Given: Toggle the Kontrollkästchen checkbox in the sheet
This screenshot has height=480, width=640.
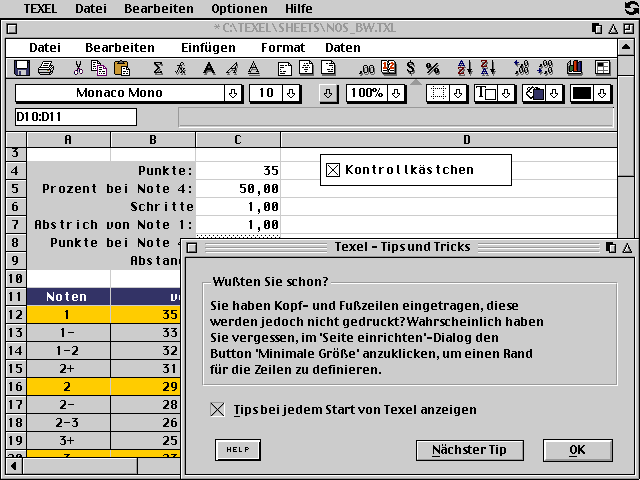Looking at the screenshot, I should 333,170.
